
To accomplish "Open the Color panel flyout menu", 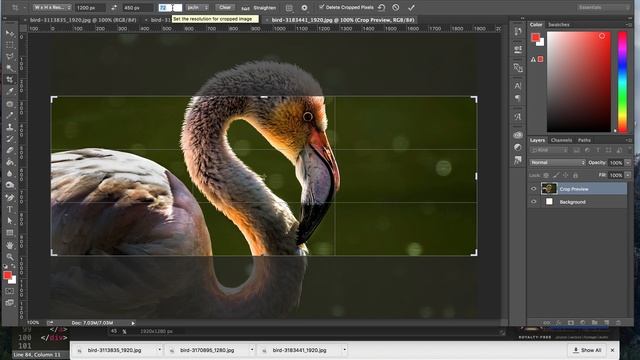I will [629, 24].
